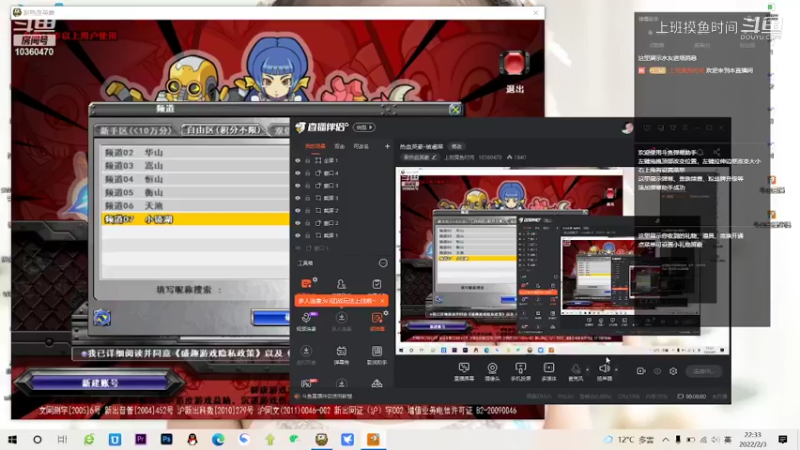The height and width of the screenshot is (450, 800).
Task: Toggle visibility of 截屏1 source
Action: (x=298, y=235)
